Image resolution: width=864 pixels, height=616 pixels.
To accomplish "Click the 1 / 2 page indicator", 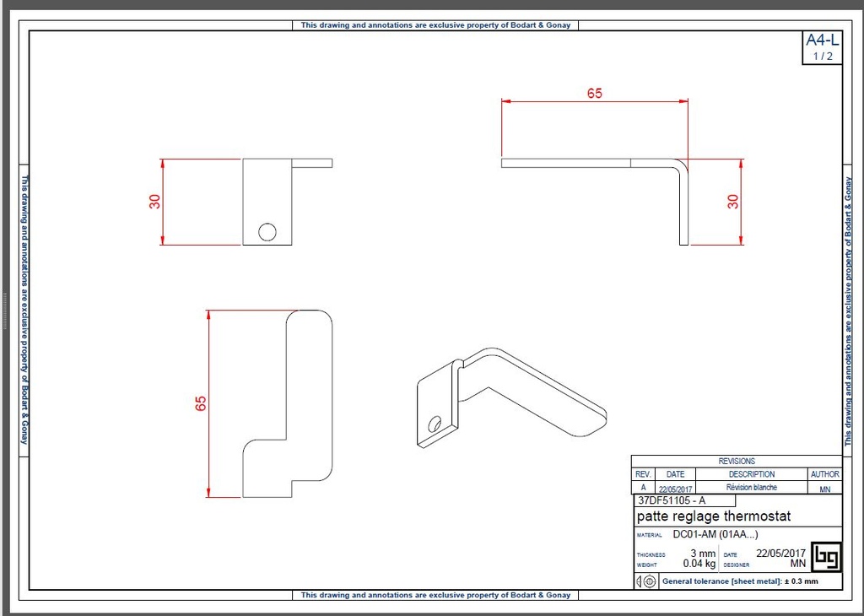I will coord(822,57).
